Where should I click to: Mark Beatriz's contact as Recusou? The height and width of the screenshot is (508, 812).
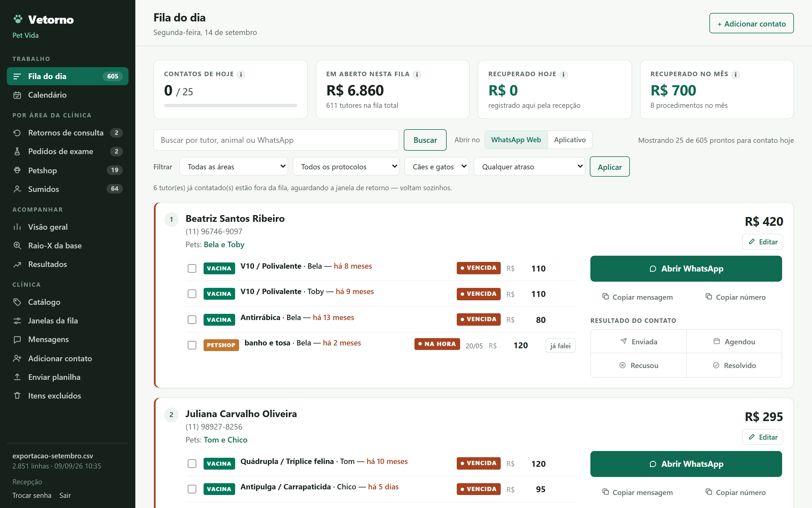(639, 365)
